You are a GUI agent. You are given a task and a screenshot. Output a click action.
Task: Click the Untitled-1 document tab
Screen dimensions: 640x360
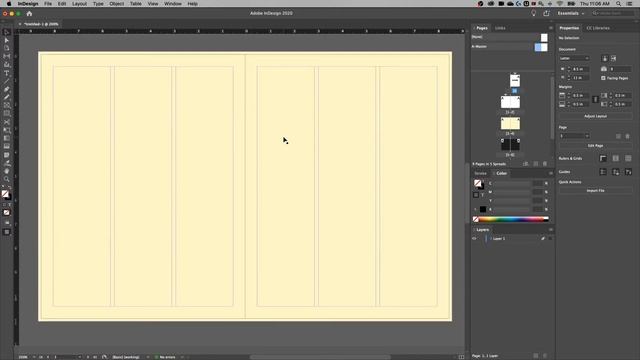(41, 24)
